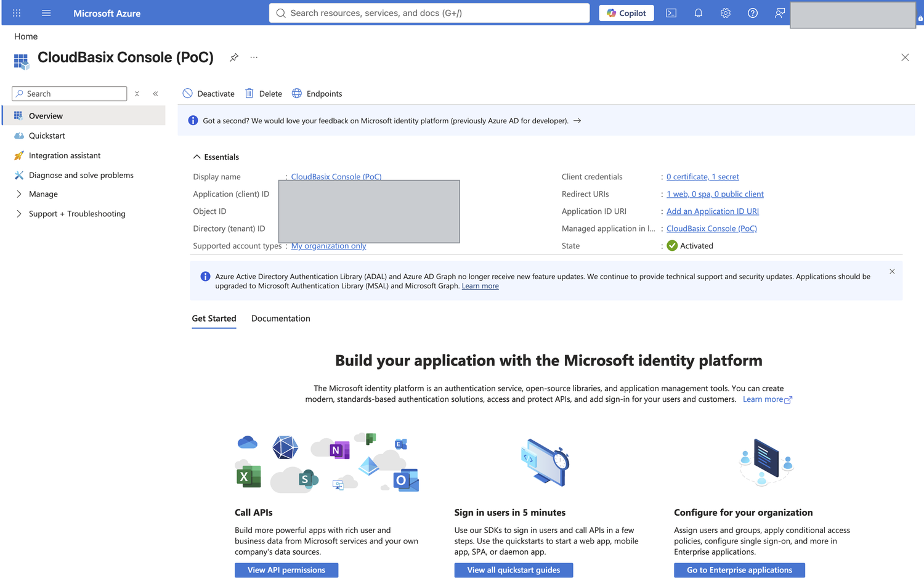Screen dimensions: 924x586
Task: Dismiss the ADAL deprecation notice
Action: pyautogui.click(x=892, y=272)
